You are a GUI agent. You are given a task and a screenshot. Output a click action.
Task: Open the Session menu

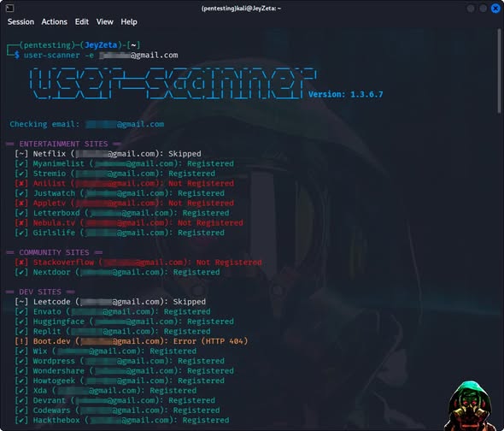21,22
